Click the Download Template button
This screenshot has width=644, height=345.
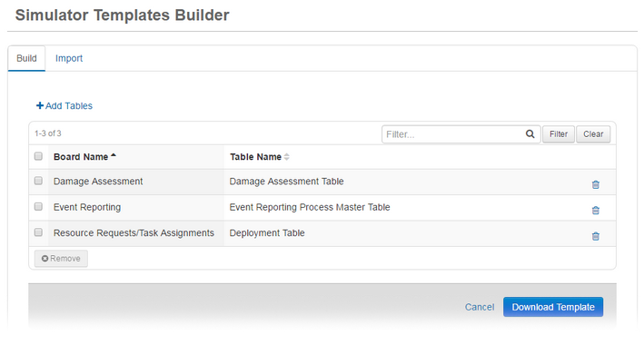click(x=553, y=307)
